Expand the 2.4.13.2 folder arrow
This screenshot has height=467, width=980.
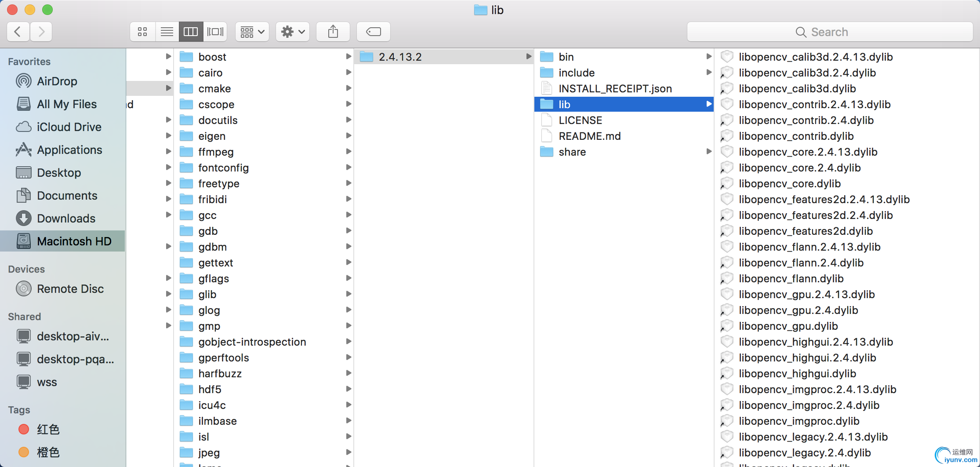pyautogui.click(x=528, y=57)
